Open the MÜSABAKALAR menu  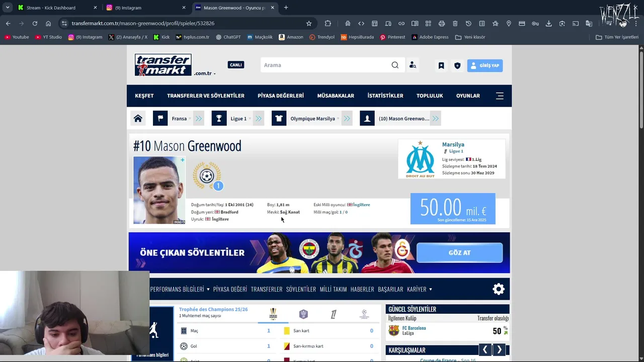pos(336,96)
